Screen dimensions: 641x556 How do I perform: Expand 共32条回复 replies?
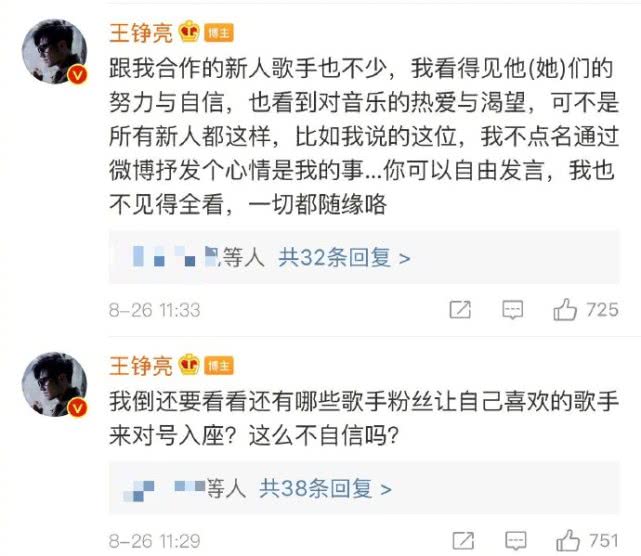[344, 257]
